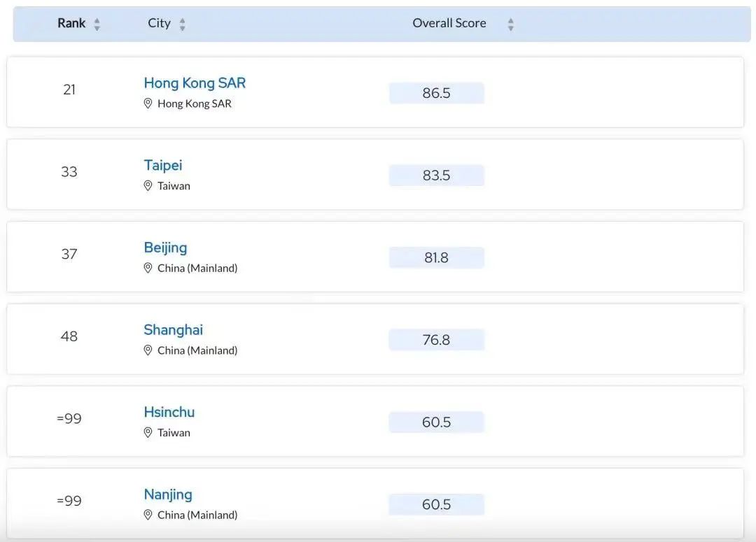Image resolution: width=756 pixels, height=542 pixels.
Task: Sort table by City column arrows
Action: pos(182,24)
